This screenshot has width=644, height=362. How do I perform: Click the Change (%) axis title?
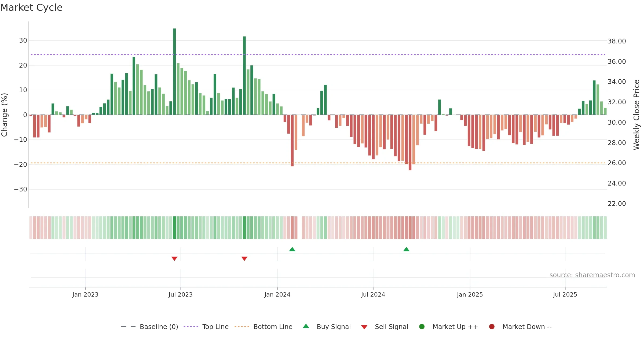(4, 115)
